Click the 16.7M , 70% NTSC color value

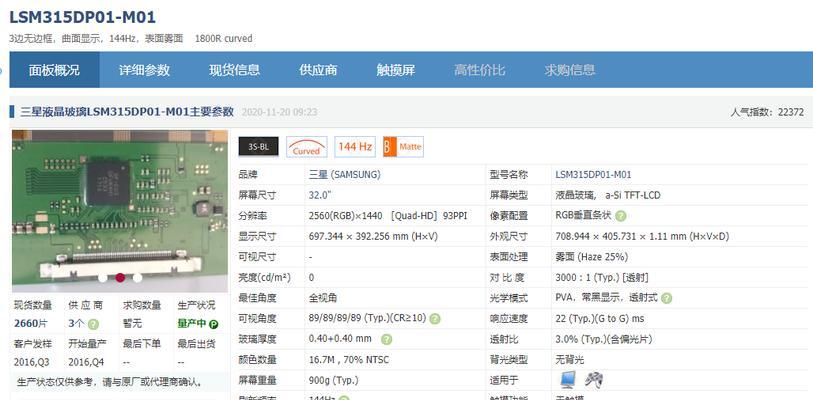tap(348, 360)
